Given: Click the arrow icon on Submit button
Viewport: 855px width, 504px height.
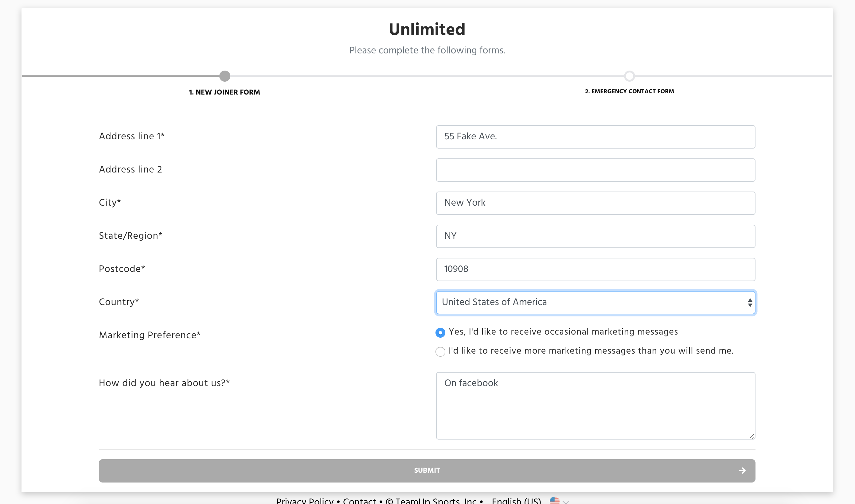Looking at the screenshot, I should point(742,470).
